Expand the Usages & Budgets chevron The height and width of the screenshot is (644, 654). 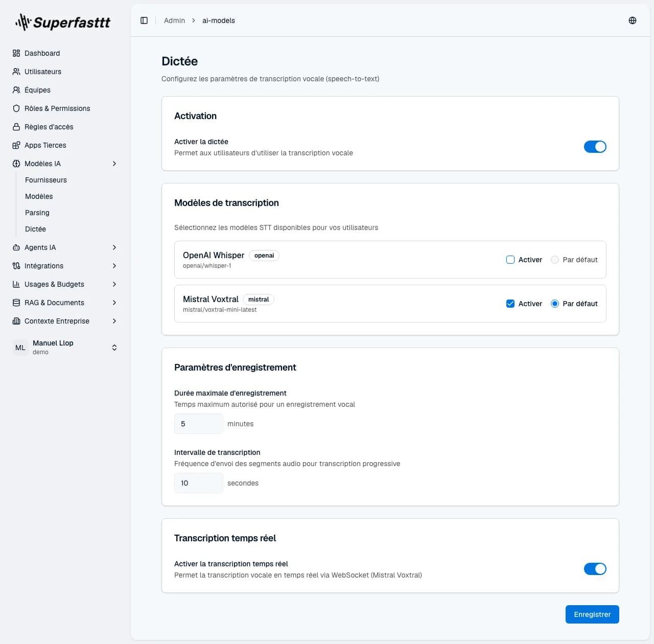(114, 284)
